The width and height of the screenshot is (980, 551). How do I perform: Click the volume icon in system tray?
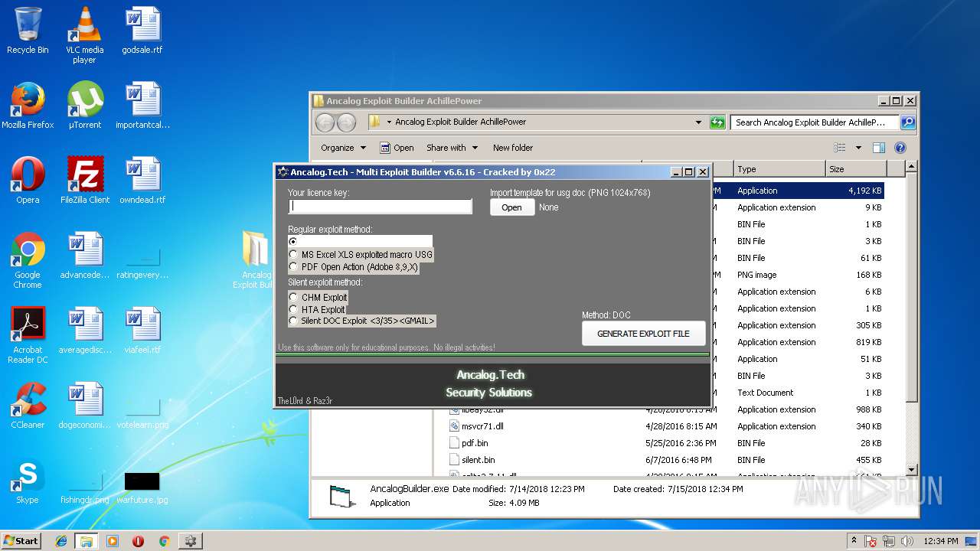click(907, 541)
